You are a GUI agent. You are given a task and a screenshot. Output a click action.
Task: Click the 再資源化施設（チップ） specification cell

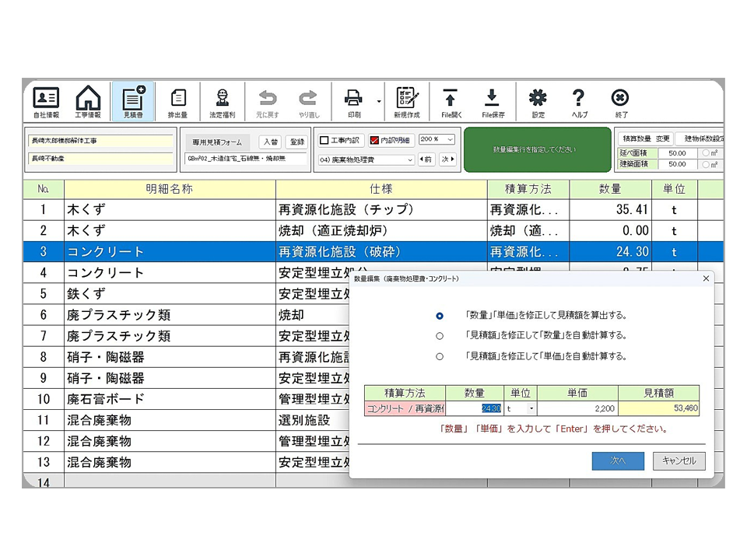[x=381, y=209]
